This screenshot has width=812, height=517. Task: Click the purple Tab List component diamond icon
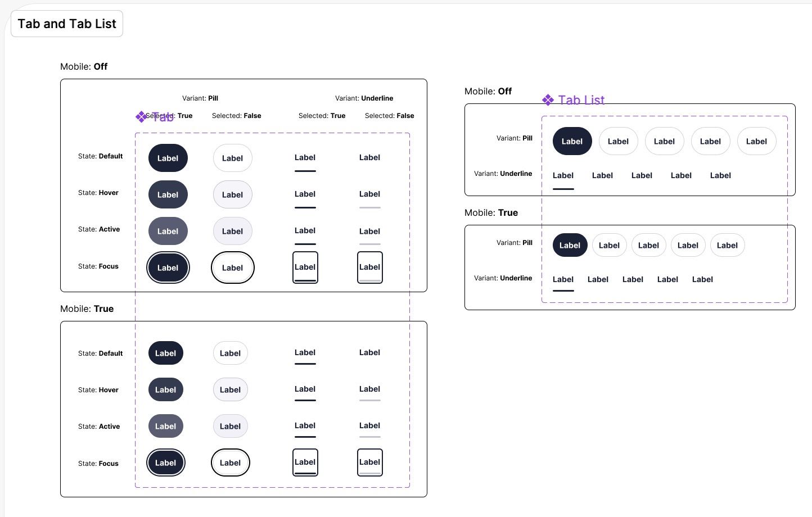(547, 99)
